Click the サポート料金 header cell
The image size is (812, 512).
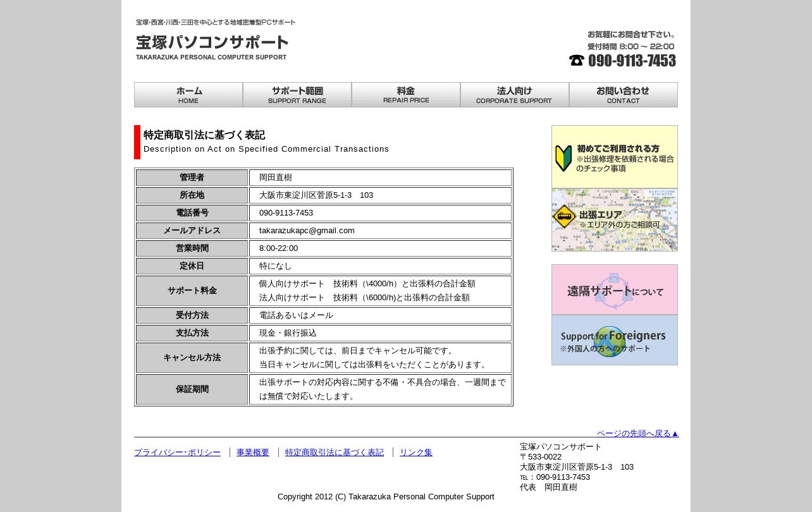click(x=192, y=291)
